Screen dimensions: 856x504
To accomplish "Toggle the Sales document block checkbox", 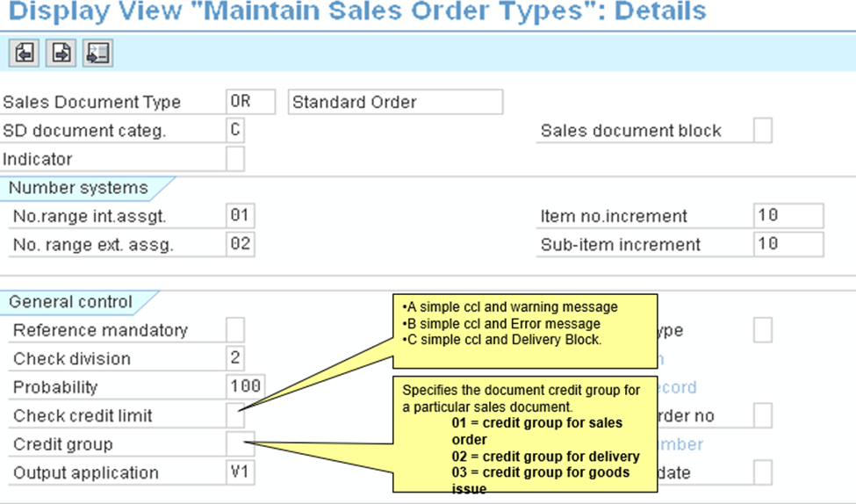I will pos(763,131).
